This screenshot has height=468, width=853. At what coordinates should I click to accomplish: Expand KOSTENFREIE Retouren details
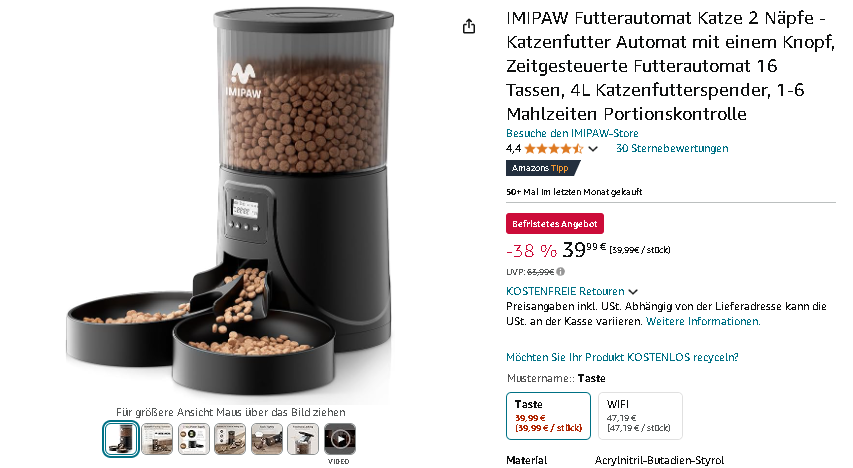click(x=572, y=291)
